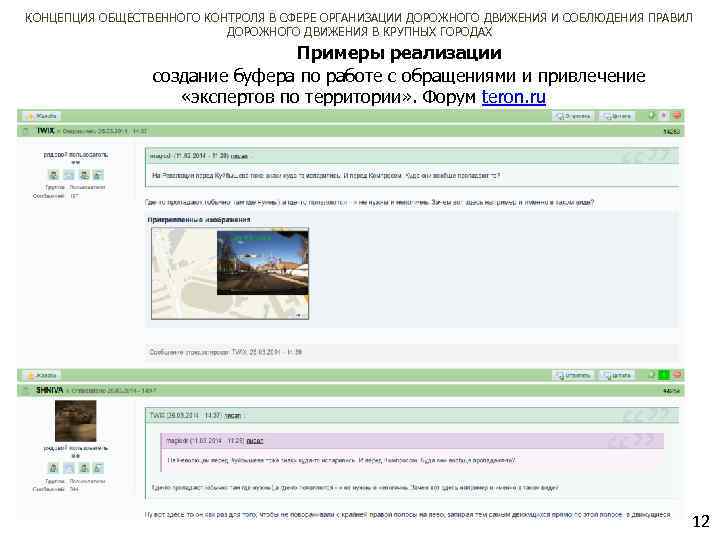720x540 pixels.
Task: Click bright green square icon in SHNIVA post header
Action: [x=664, y=375]
